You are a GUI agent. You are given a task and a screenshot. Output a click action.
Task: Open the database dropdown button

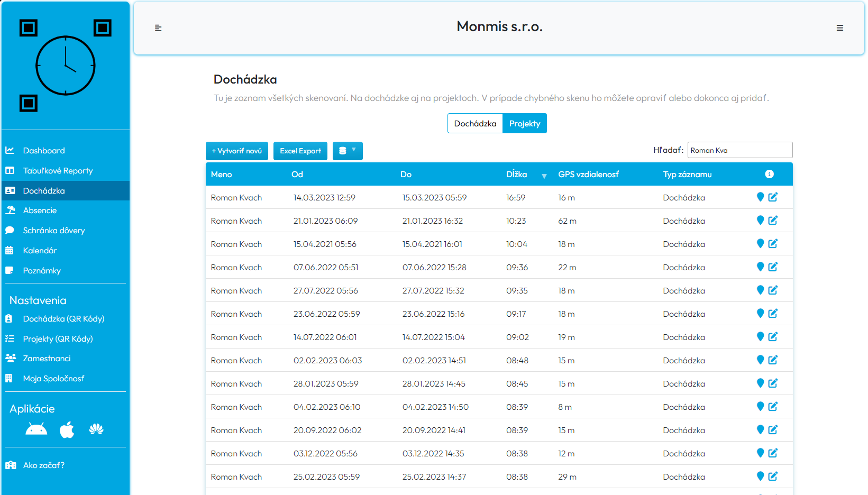click(x=348, y=151)
